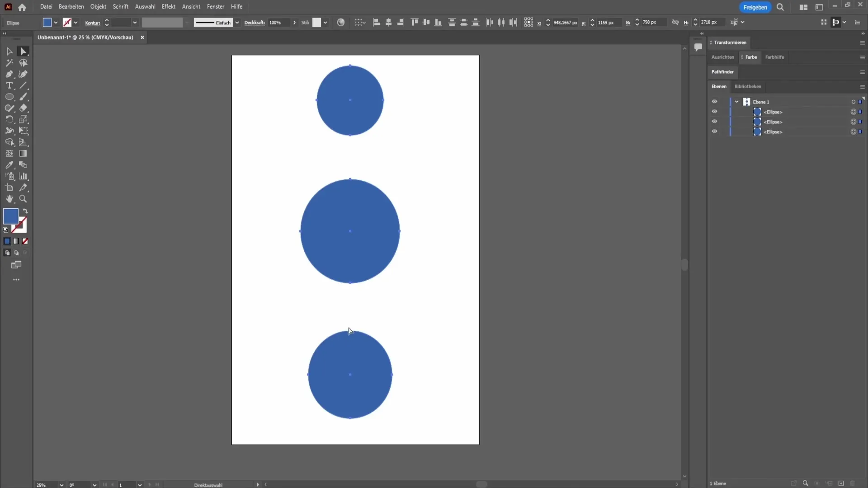Open the Einfach brush definition dropdown
The width and height of the screenshot is (868, 488).
pos(237,23)
